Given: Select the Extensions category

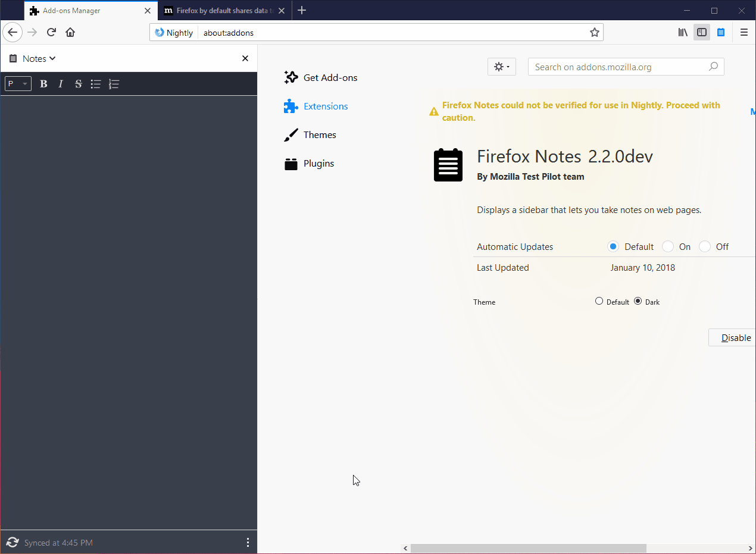Looking at the screenshot, I should [x=316, y=106].
